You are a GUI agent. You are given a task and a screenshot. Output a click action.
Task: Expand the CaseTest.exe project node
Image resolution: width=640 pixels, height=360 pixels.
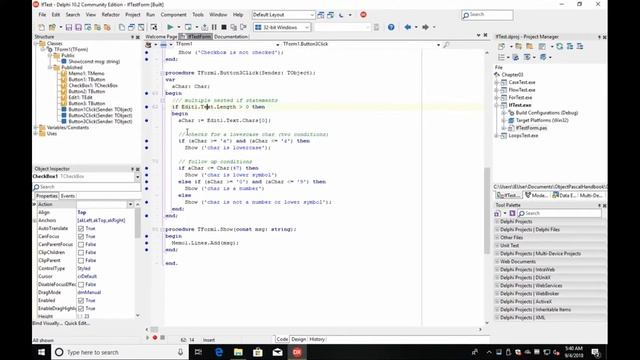pyautogui.click(x=497, y=82)
